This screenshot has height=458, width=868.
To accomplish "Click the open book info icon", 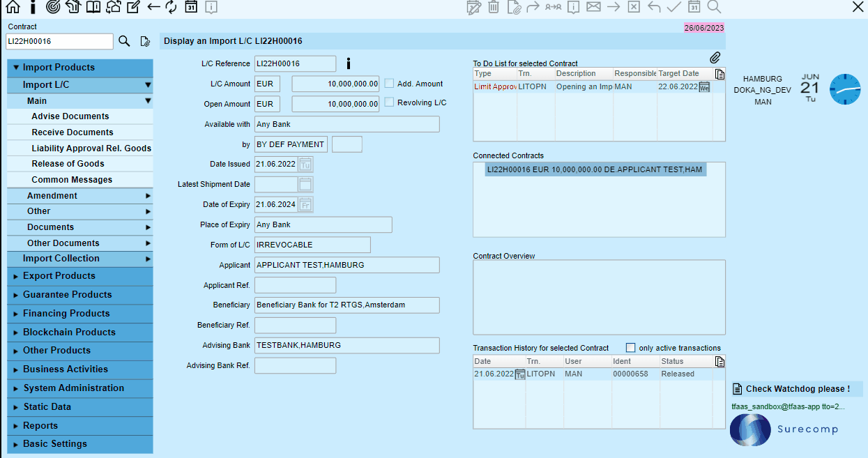I will click(93, 7).
